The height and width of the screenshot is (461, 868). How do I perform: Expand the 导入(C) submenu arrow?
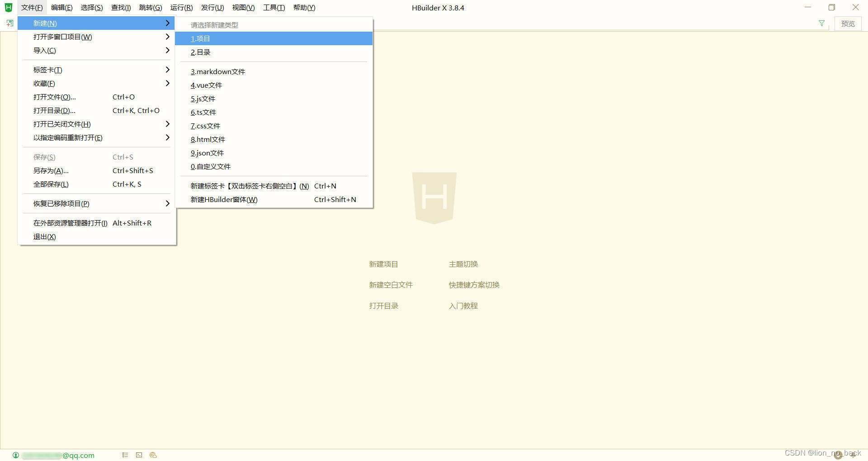point(167,50)
